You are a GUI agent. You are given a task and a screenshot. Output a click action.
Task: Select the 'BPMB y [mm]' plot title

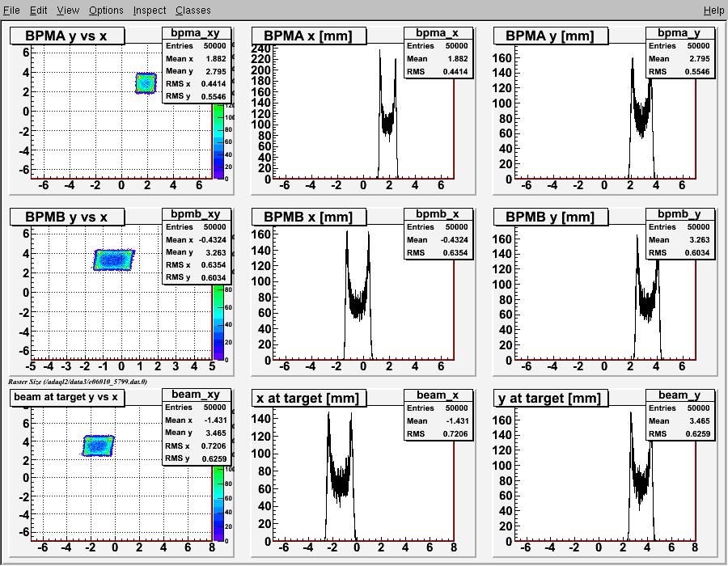point(551,217)
